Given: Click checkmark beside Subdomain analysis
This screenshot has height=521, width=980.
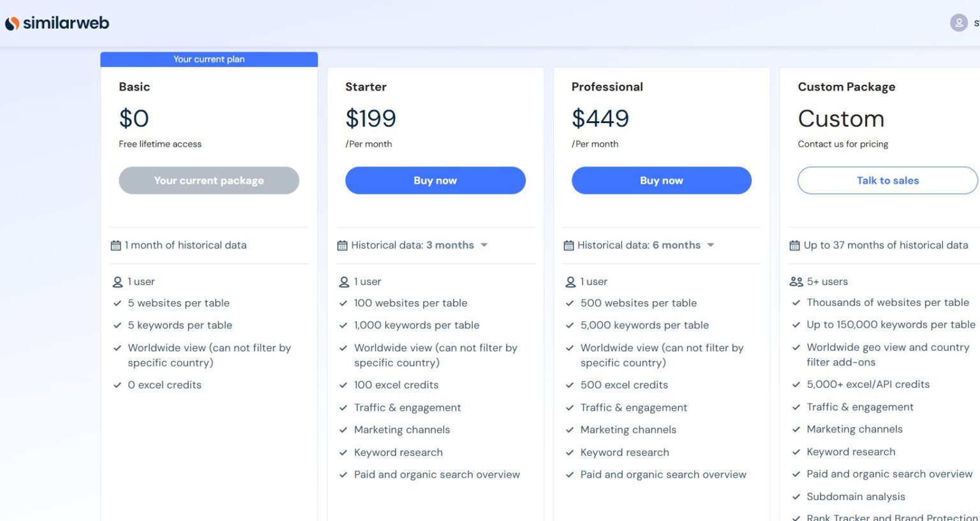Looking at the screenshot, I should (796, 496).
